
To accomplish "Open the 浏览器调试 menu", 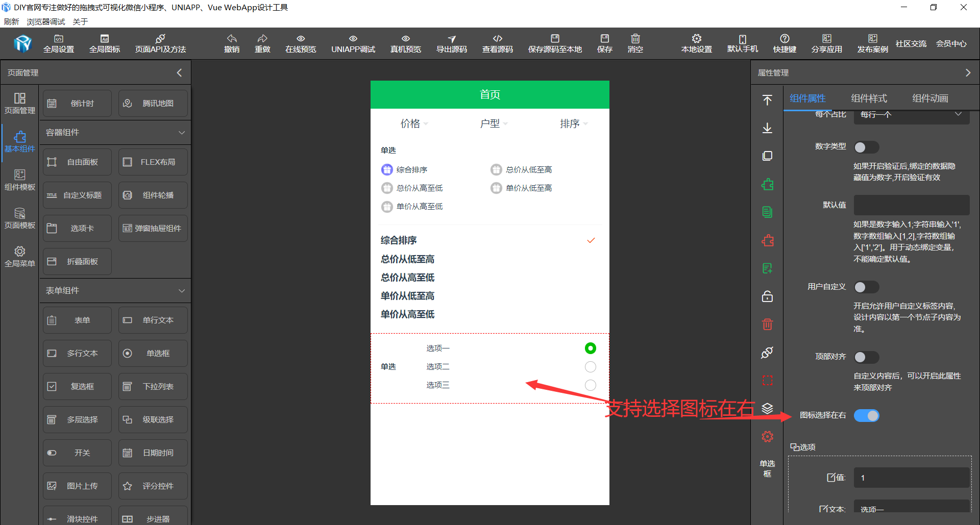I will point(46,21).
